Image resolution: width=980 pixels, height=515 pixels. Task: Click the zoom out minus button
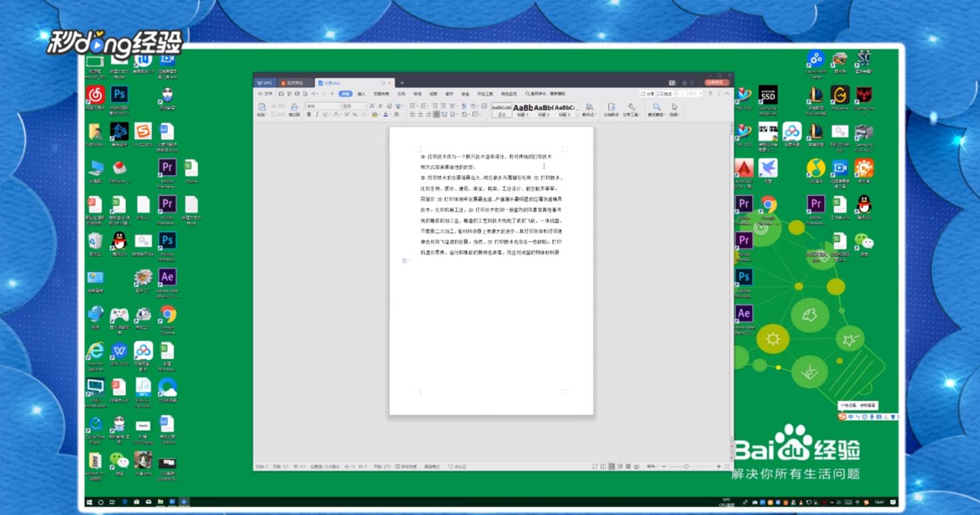coord(663,466)
